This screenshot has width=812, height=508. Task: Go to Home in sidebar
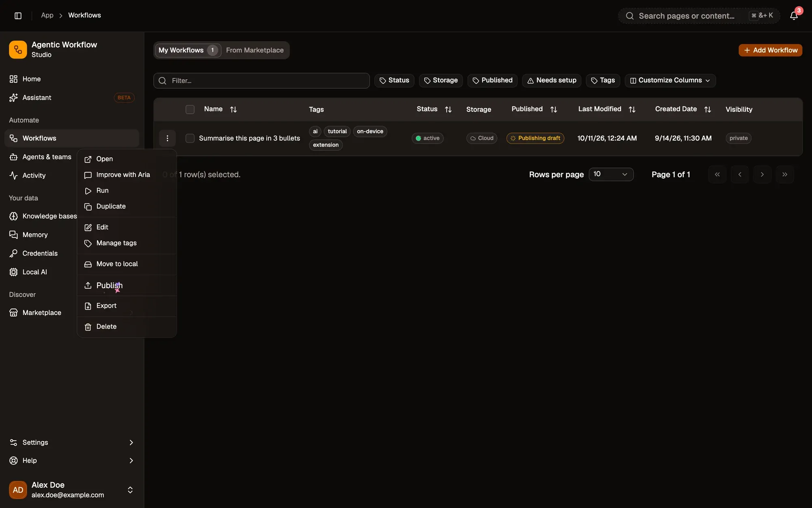(x=71, y=79)
